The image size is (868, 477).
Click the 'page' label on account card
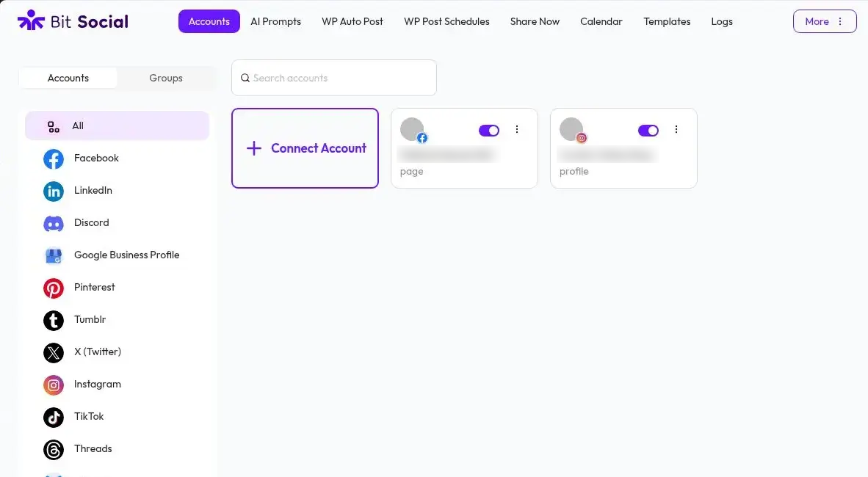coord(412,172)
